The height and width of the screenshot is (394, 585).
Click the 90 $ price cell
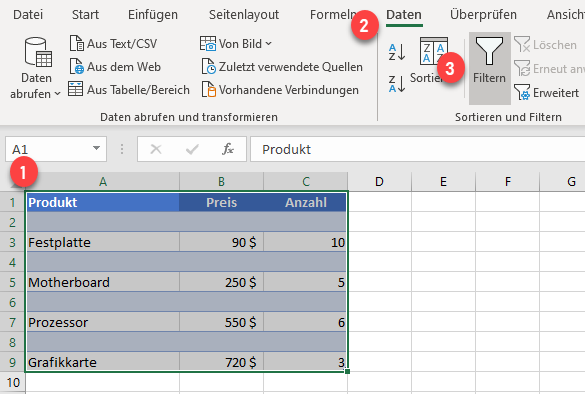click(x=221, y=242)
